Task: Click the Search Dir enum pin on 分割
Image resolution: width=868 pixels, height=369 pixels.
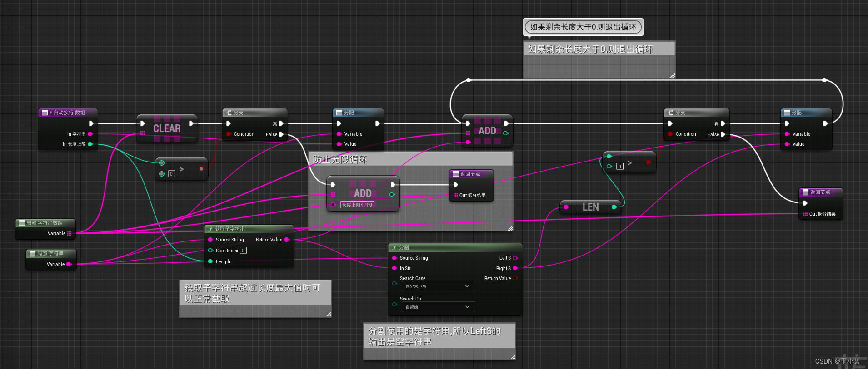Action: click(394, 304)
